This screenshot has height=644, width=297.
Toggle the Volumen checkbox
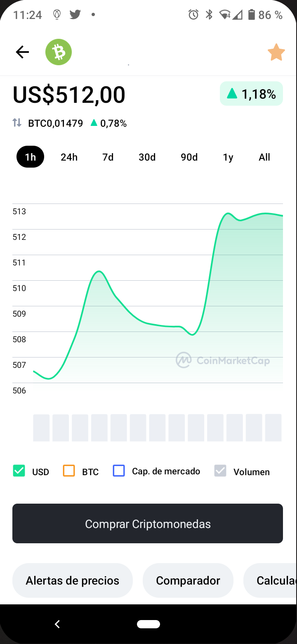220,471
